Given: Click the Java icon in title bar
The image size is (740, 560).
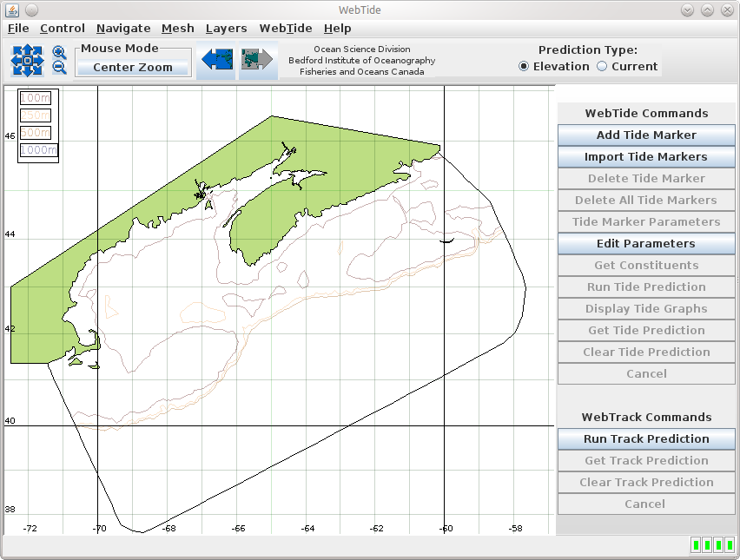Looking at the screenshot, I should (12, 10).
